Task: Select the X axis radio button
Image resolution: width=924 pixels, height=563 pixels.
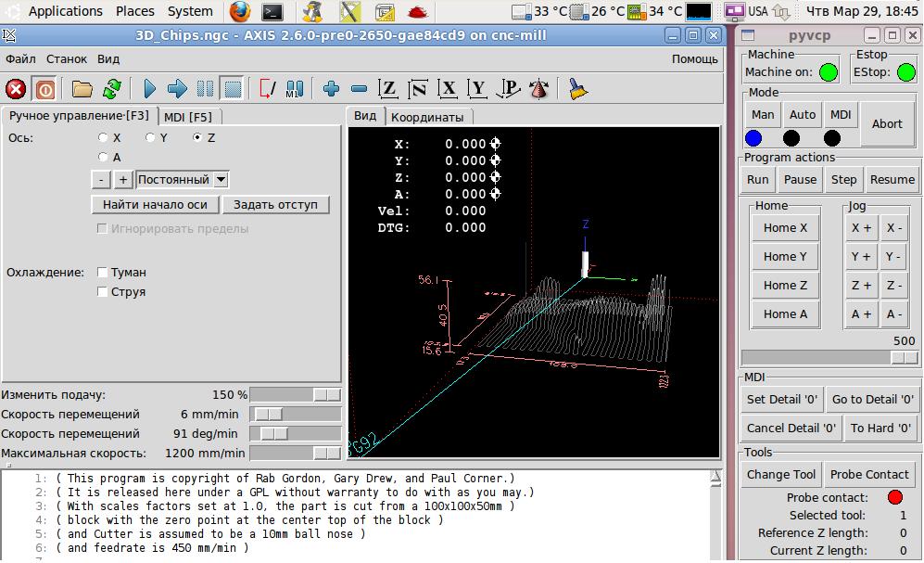Action: (x=103, y=137)
